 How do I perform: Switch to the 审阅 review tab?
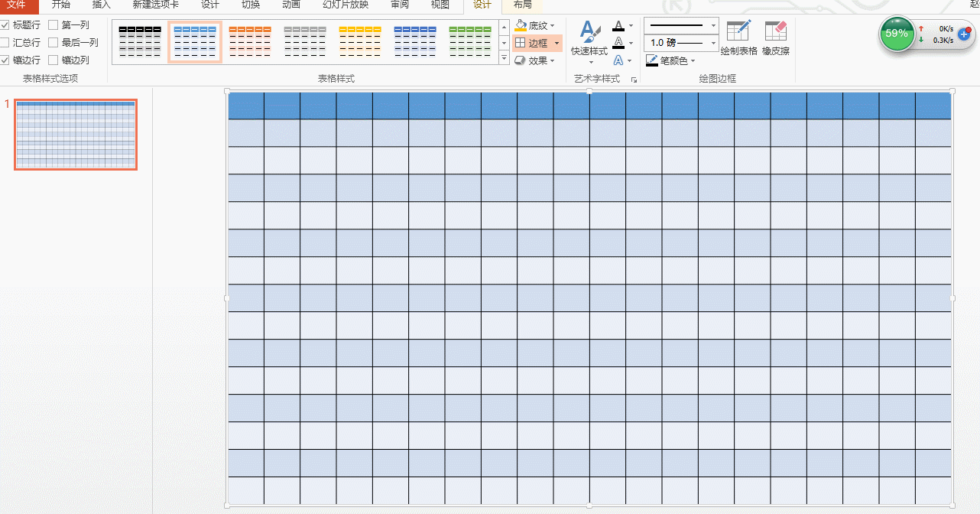400,5
